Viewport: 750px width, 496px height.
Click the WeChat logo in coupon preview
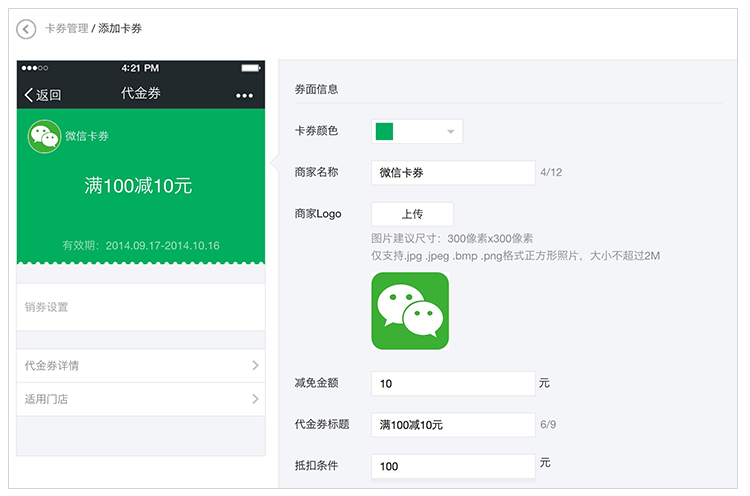(x=44, y=136)
